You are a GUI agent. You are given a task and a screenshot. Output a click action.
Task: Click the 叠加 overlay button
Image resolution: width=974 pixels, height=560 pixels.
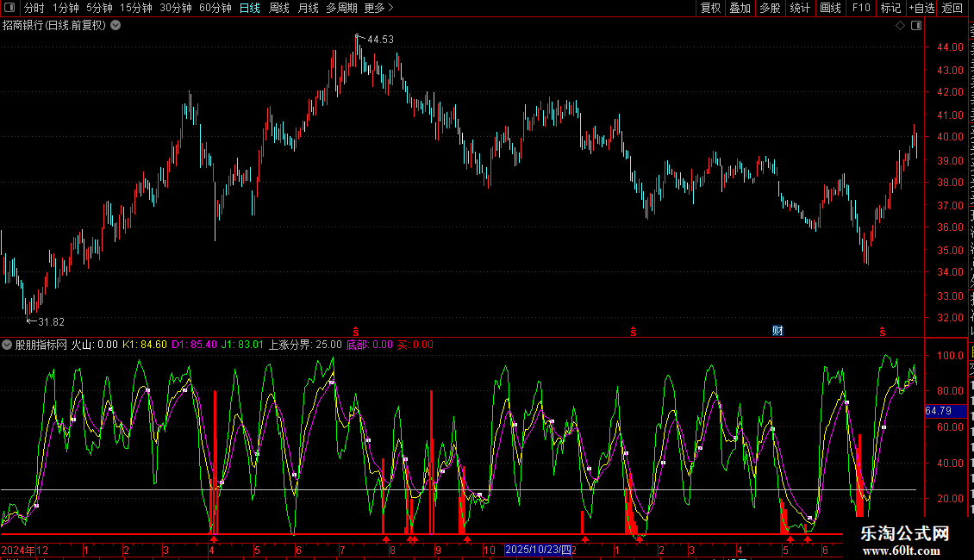(740, 8)
